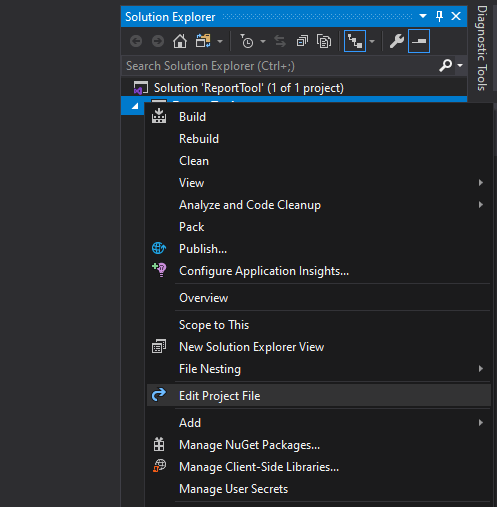The height and width of the screenshot is (507, 497).
Task: Click the search magnifier icon
Action: pyautogui.click(x=446, y=66)
